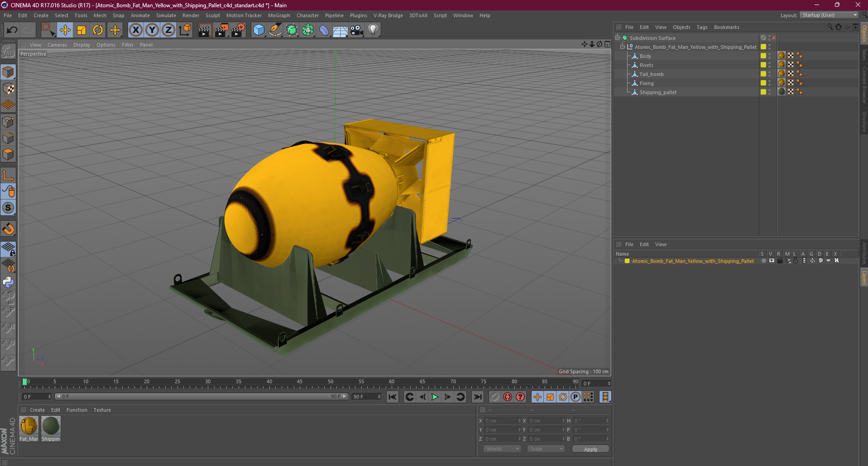Toggle Y axis lock

pos(152,30)
